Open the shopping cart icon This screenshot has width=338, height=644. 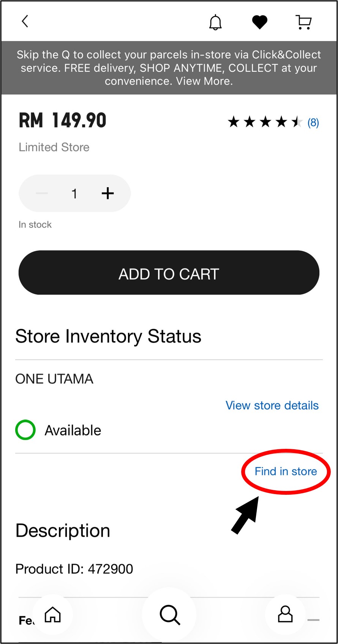tap(303, 22)
